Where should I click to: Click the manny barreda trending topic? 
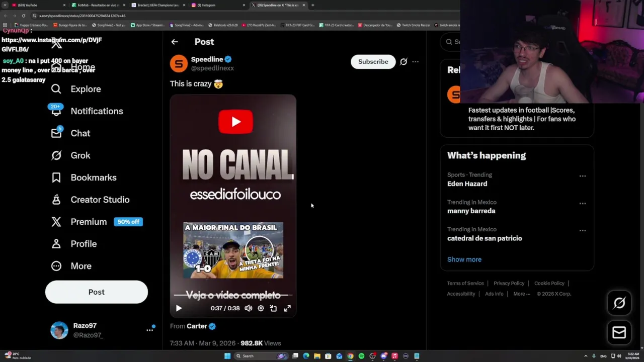pos(471,211)
